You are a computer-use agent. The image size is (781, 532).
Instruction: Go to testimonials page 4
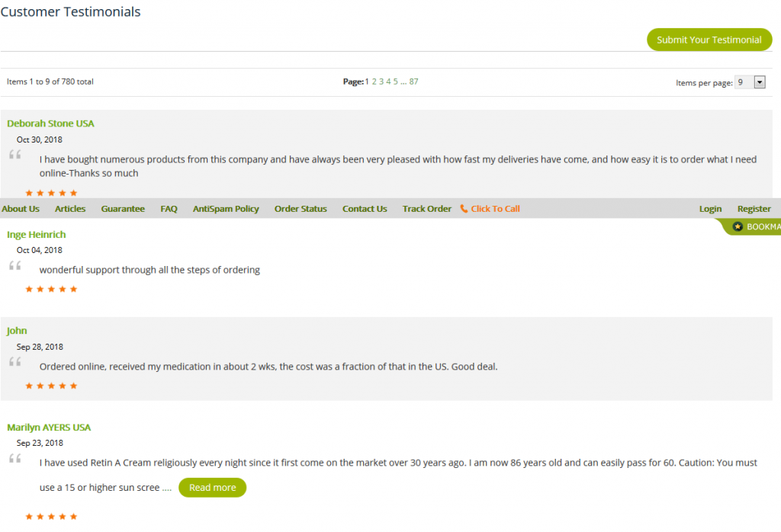pyautogui.click(x=388, y=82)
